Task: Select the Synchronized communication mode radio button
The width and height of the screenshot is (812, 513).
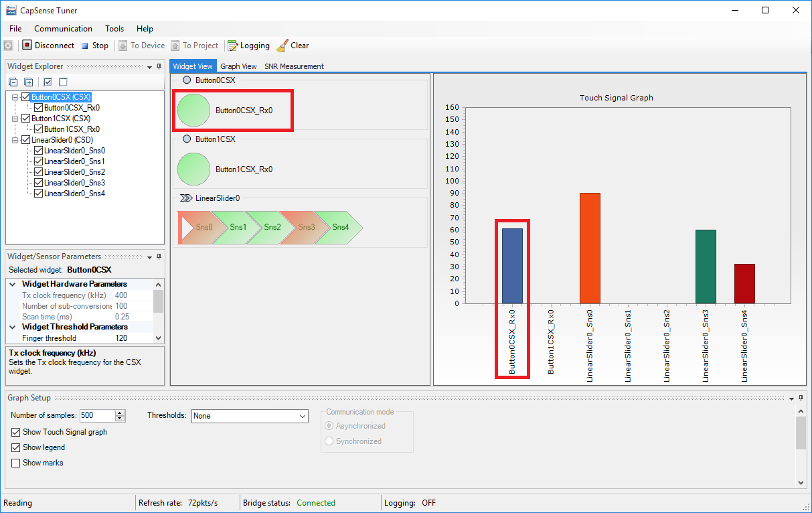Action: pyautogui.click(x=329, y=441)
